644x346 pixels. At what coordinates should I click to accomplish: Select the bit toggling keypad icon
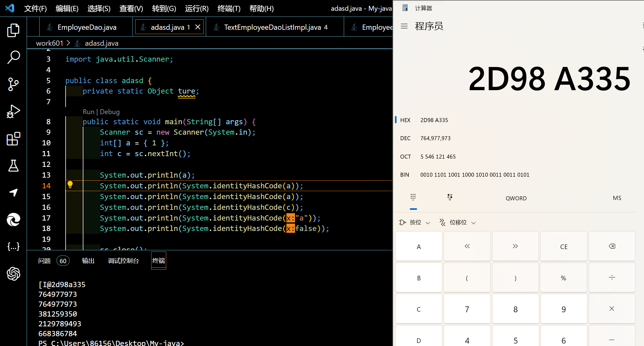[450, 197]
